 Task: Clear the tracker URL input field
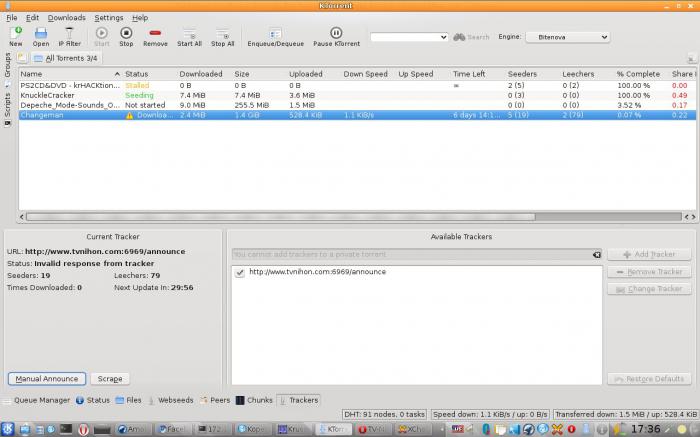point(596,254)
